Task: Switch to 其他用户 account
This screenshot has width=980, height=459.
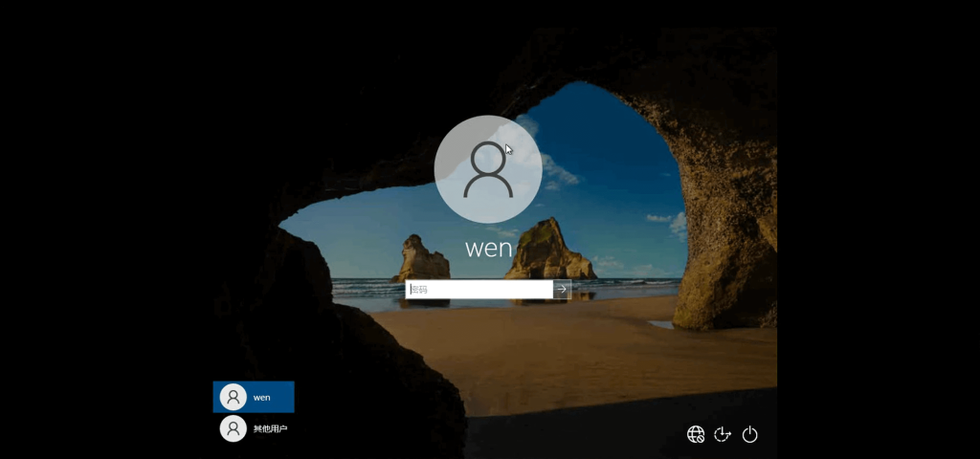Action: click(x=254, y=429)
